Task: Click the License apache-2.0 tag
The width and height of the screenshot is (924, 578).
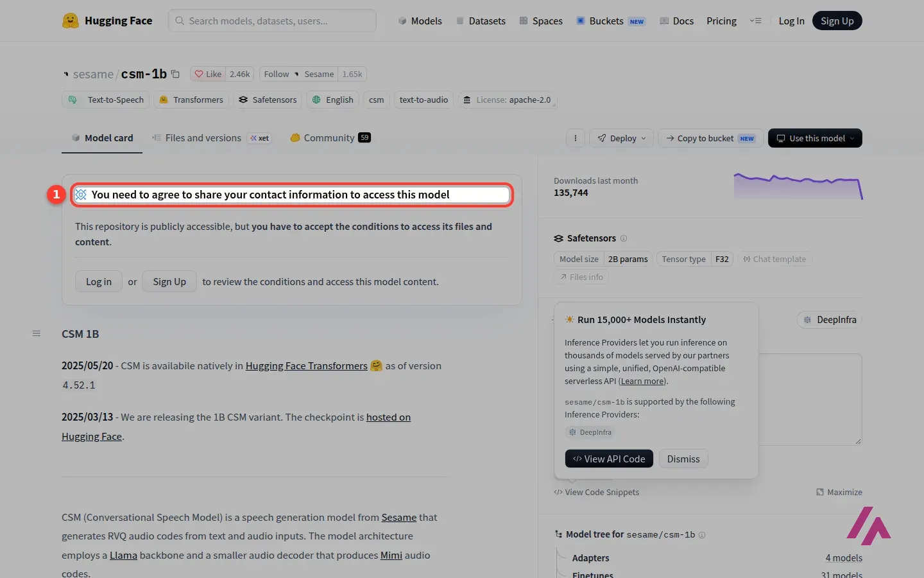Action: tap(508, 100)
